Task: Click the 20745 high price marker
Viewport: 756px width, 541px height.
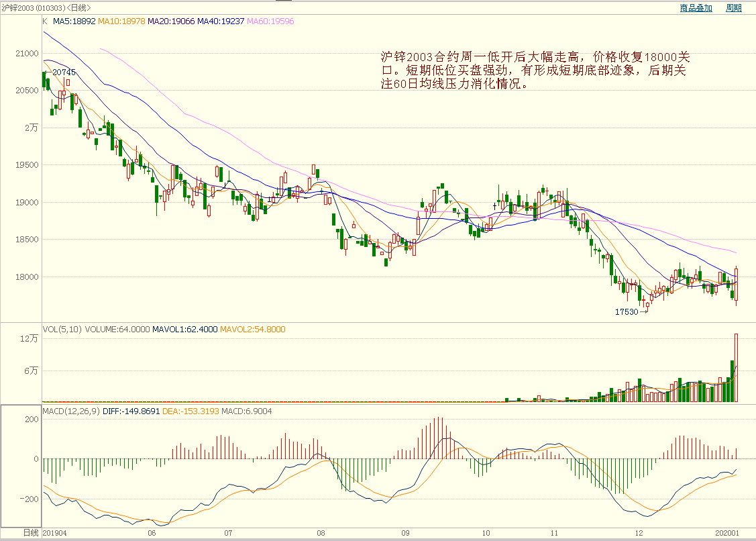Action: pos(64,72)
